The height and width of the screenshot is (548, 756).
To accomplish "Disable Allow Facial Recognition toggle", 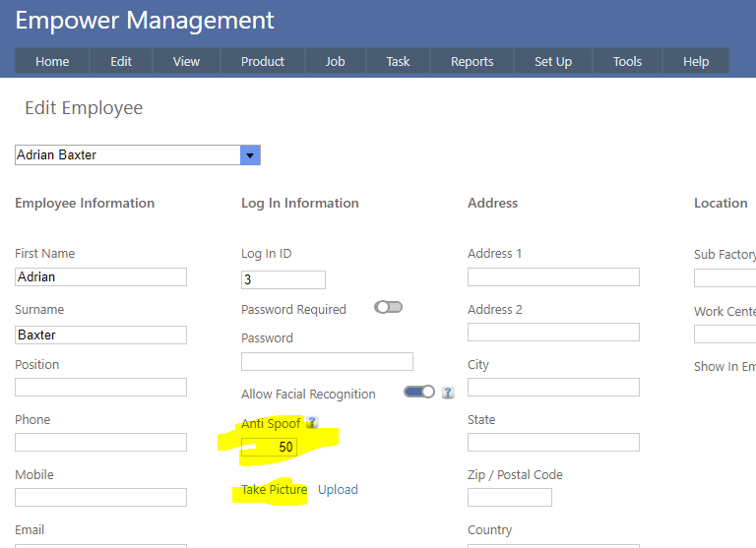I will [419, 392].
